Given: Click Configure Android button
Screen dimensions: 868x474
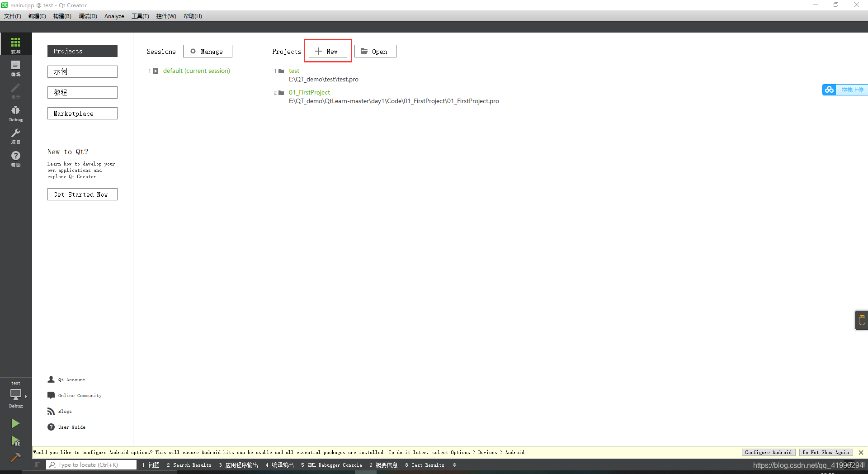Looking at the screenshot, I should pyautogui.click(x=768, y=452).
